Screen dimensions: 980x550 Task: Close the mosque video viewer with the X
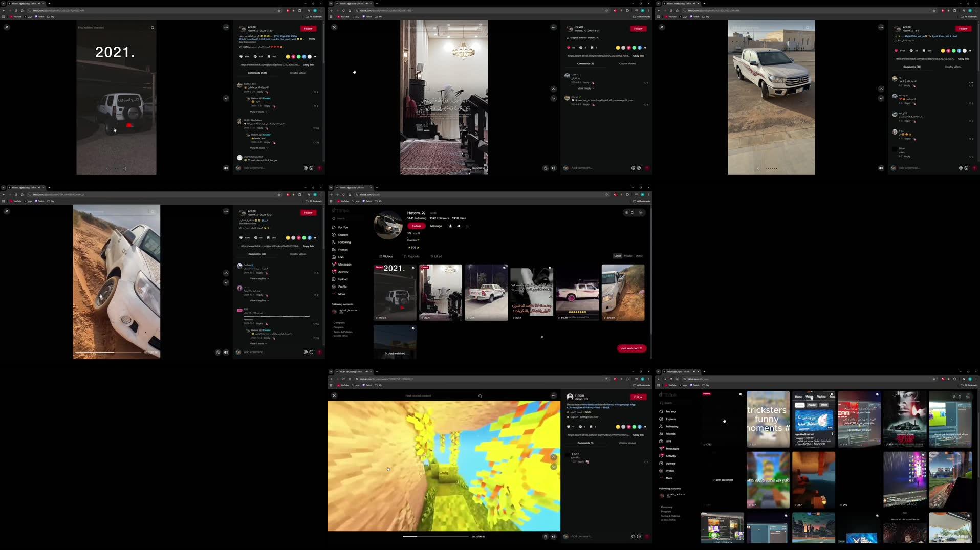pos(334,27)
